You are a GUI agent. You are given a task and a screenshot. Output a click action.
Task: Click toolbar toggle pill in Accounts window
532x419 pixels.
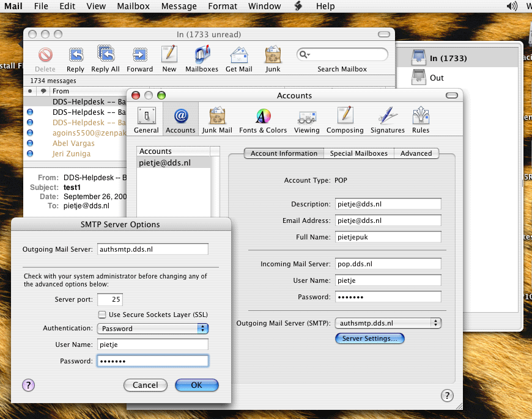coord(452,96)
